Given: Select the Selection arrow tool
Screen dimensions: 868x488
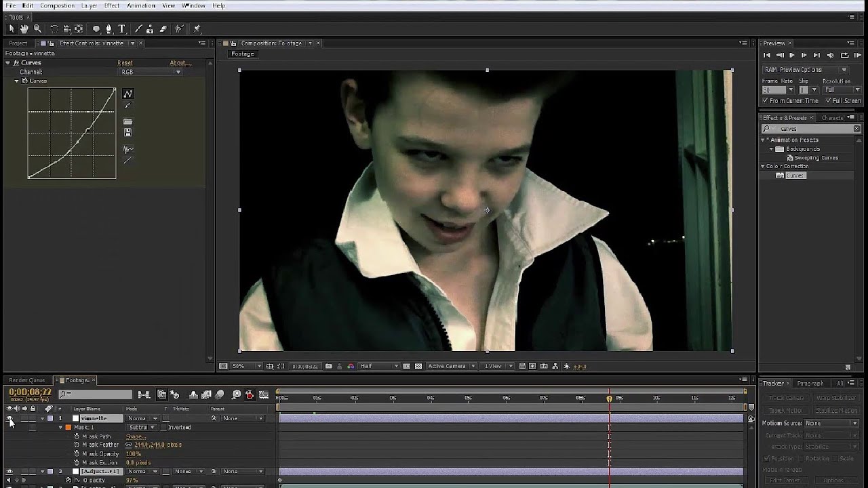Looking at the screenshot, I should click(x=11, y=28).
